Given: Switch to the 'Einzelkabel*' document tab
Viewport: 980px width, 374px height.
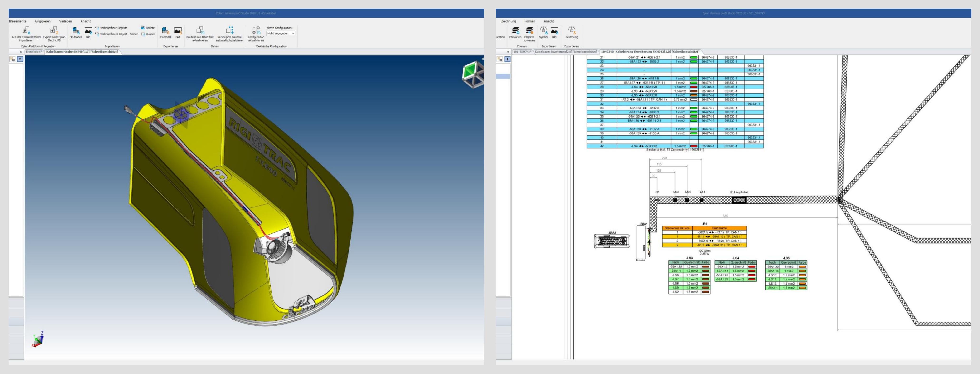Looking at the screenshot, I should 34,52.
